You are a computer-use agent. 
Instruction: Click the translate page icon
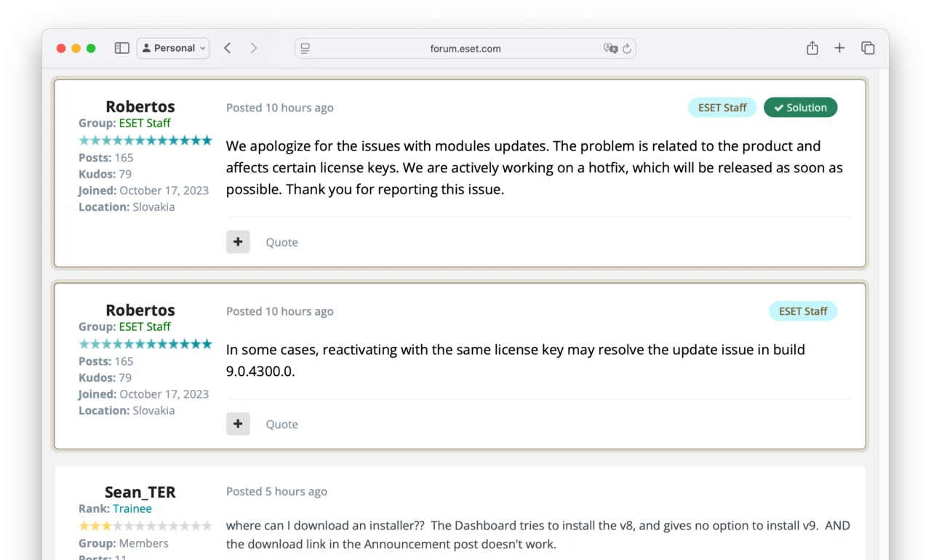click(610, 49)
